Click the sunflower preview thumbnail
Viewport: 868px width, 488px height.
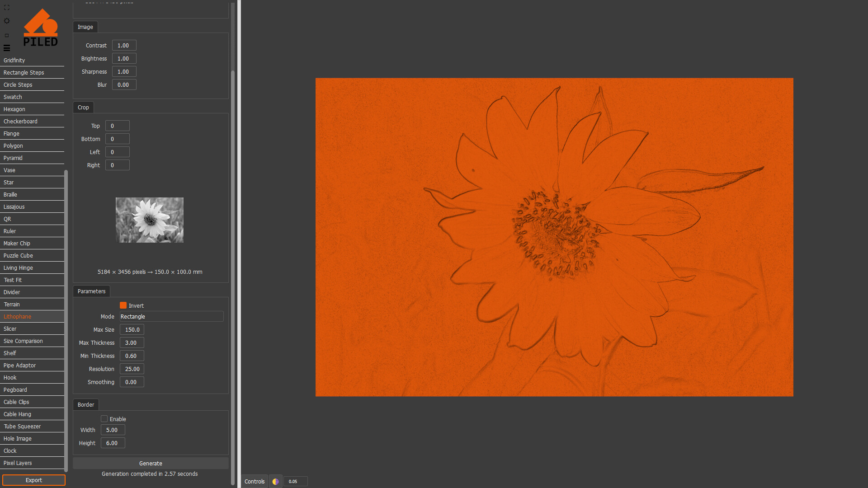[x=149, y=220]
